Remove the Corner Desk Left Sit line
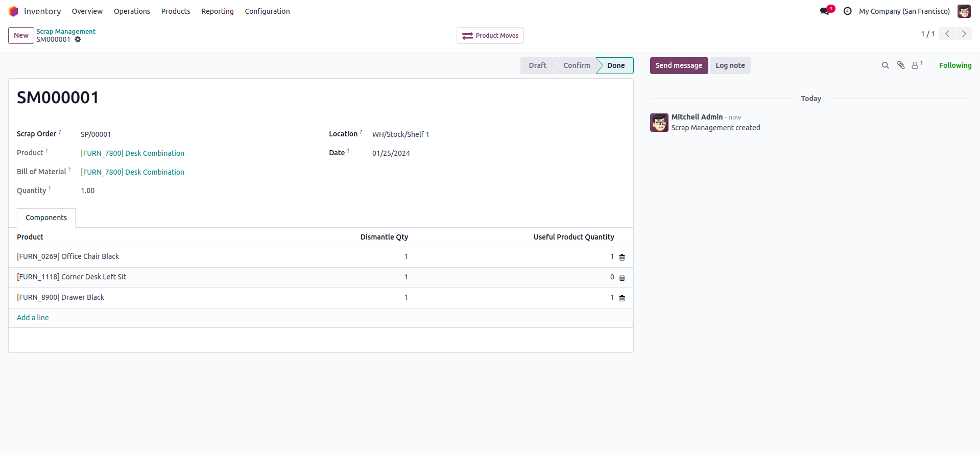The width and height of the screenshot is (980, 453). (622, 278)
